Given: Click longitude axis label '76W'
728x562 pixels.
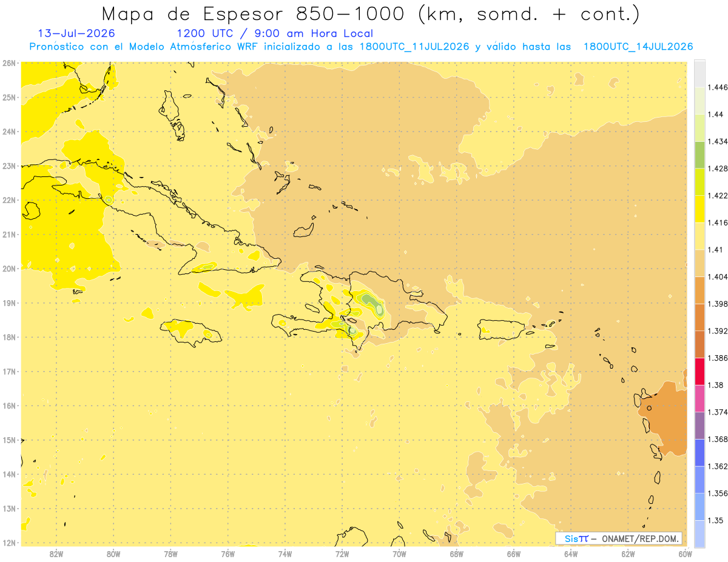Looking at the screenshot, I should [x=227, y=554].
